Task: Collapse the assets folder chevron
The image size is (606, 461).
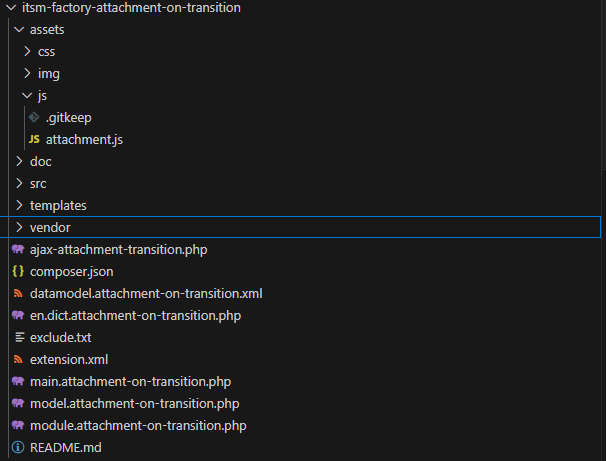Action: (19, 29)
